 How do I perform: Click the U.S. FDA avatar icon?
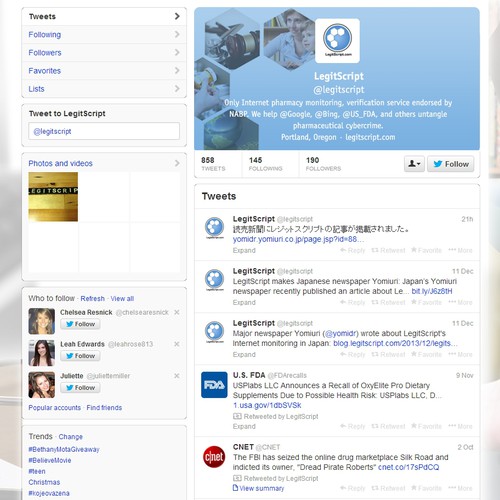point(214,385)
